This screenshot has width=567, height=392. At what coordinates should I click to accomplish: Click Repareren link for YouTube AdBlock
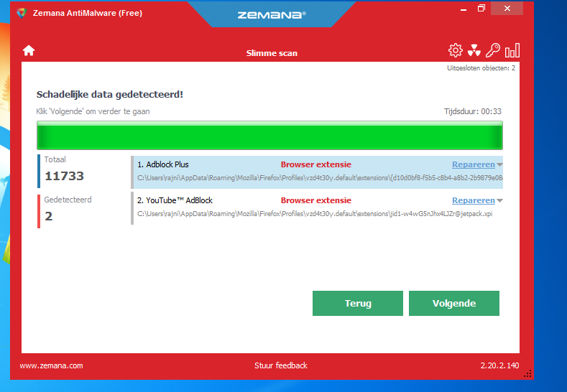(x=474, y=200)
